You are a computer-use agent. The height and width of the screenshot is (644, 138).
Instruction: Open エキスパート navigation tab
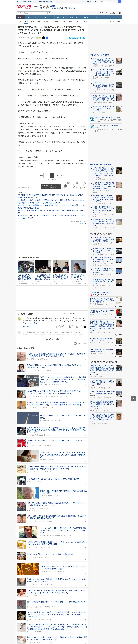[48, 17]
